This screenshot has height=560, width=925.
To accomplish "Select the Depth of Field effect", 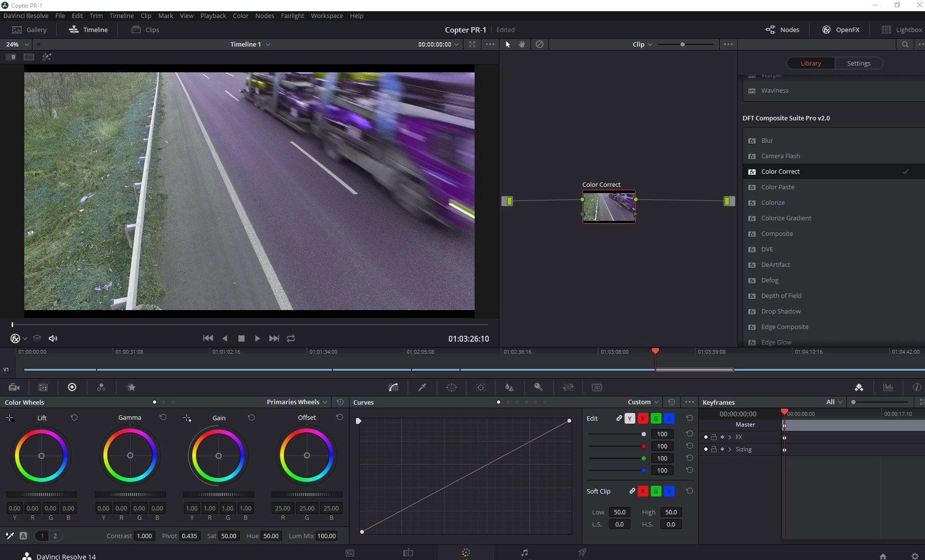I will click(833, 296).
